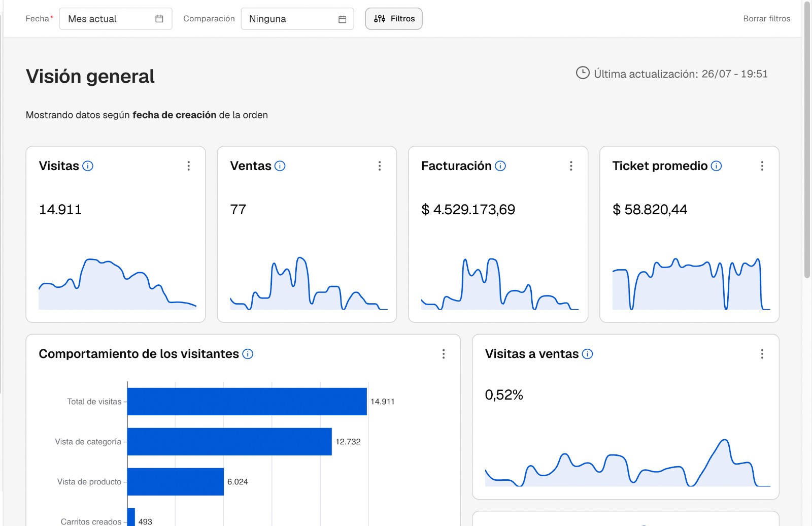Image resolution: width=812 pixels, height=526 pixels.
Task: Click the 493 bar value label
Action: 145,521
